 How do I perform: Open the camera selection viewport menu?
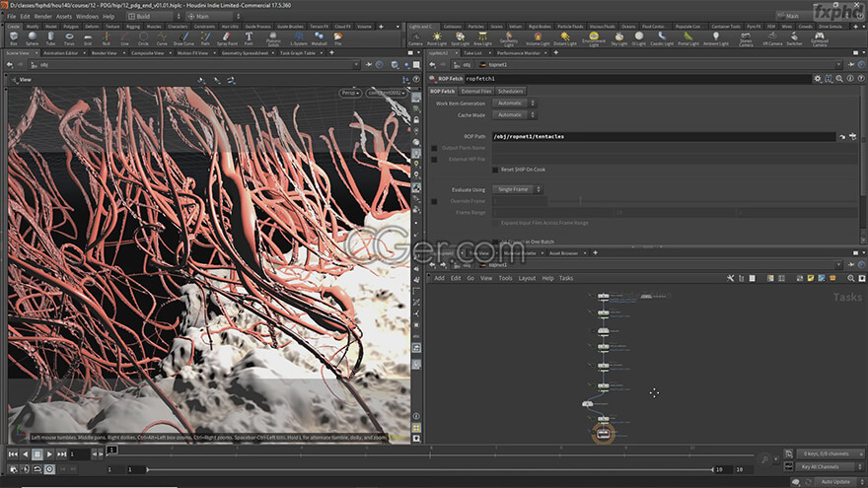pyautogui.click(x=387, y=93)
